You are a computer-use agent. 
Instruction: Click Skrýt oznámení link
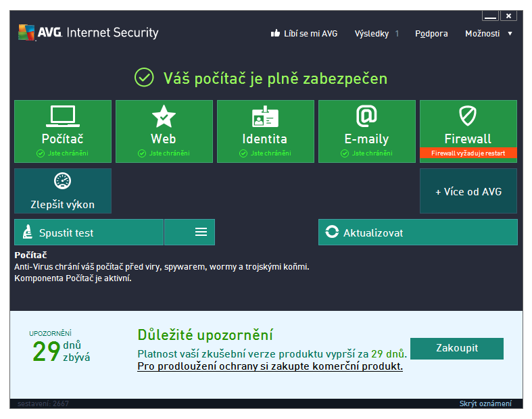pos(485,403)
